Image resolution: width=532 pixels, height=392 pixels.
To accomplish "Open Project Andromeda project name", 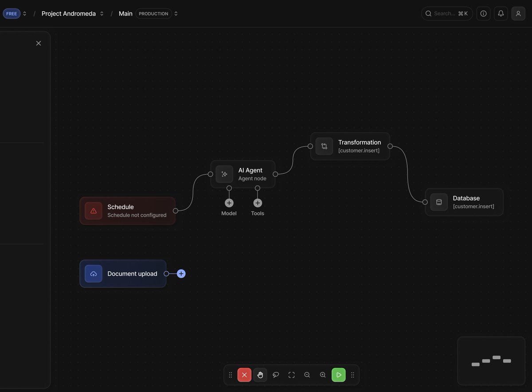I will (69, 14).
